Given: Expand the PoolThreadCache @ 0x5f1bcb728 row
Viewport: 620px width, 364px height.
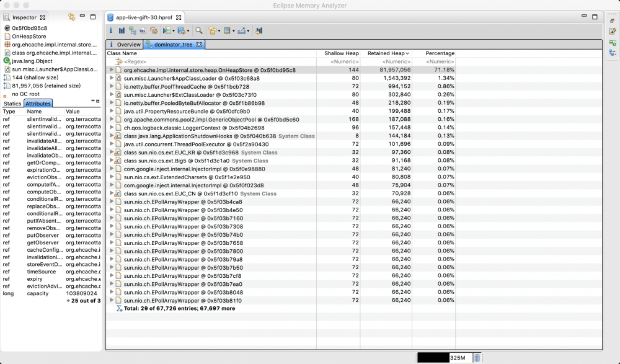Looking at the screenshot, I should (x=112, y=86).
